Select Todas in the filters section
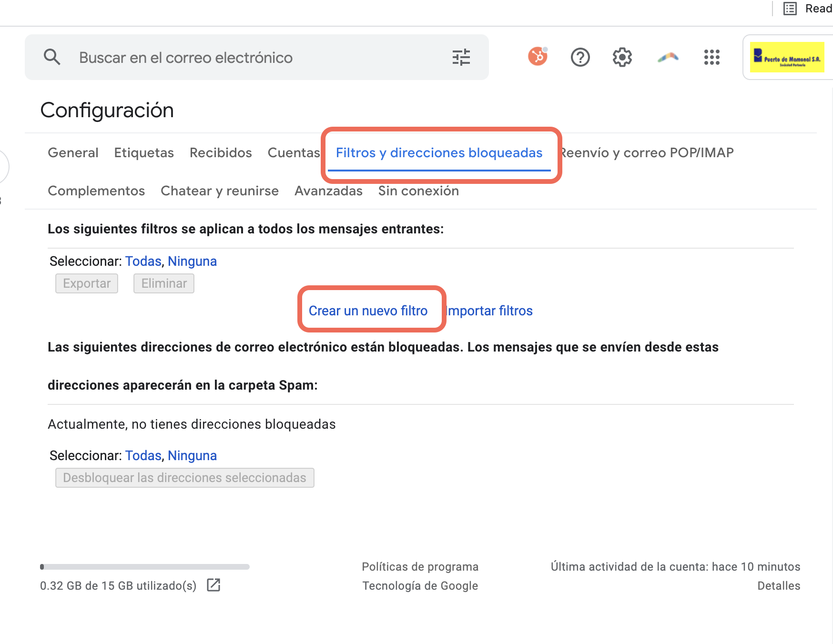The image size is (833, 644). pyautogui.click(x=143, y=261)
